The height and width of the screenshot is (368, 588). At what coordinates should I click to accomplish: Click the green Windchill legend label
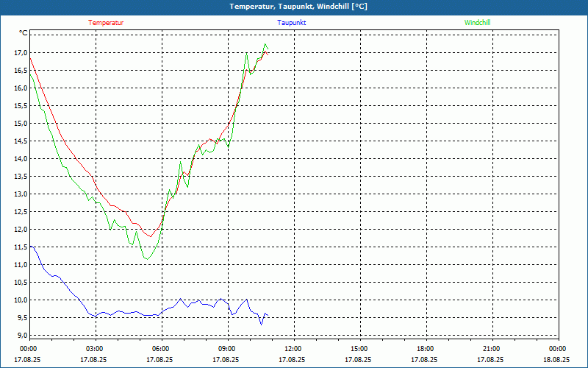point(477,23)
